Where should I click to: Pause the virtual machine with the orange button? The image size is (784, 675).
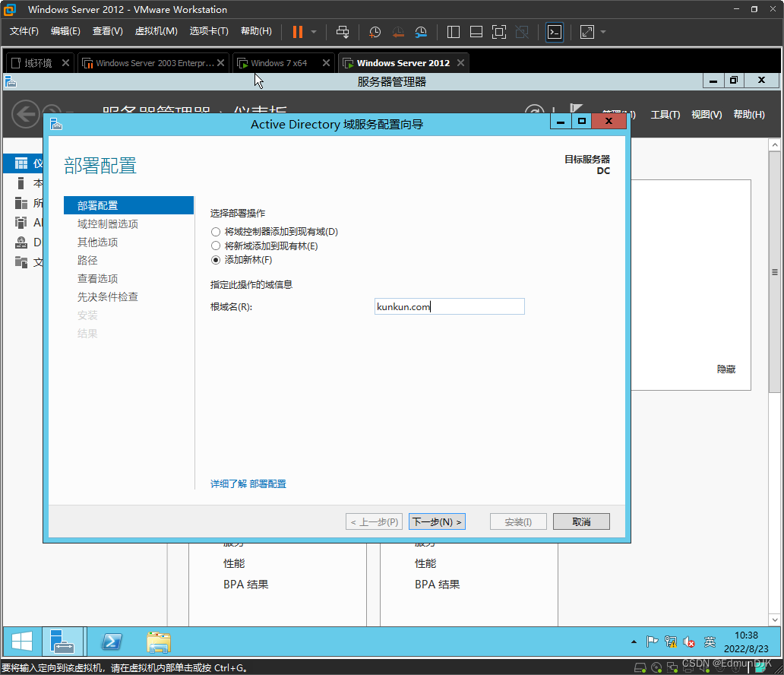click(x=298, y=32)
